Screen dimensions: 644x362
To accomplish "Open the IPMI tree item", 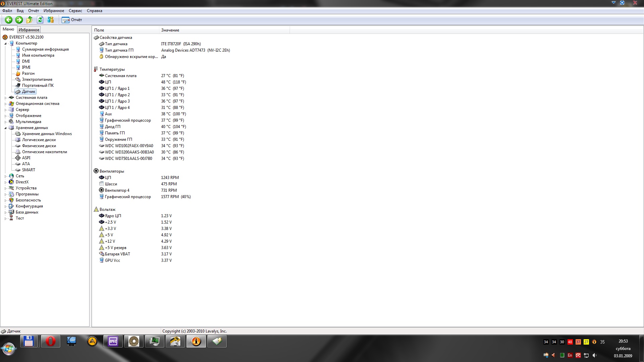I will click(26, 67).
